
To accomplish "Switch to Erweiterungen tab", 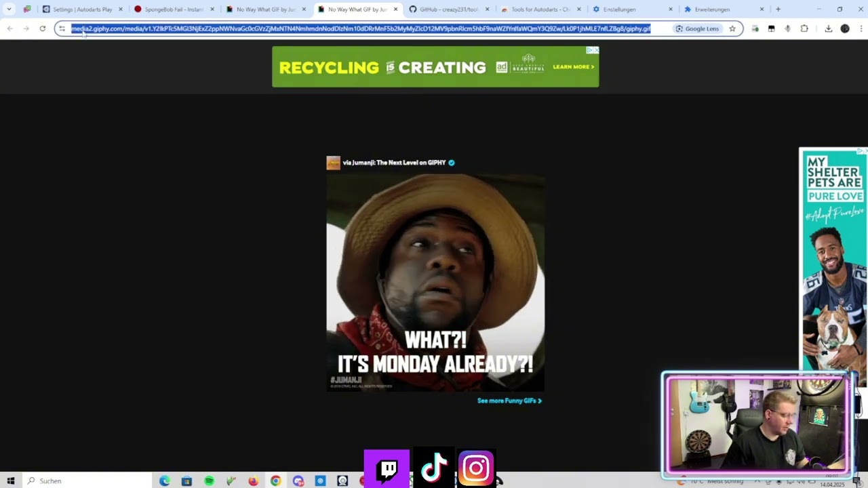I will tap(723, 9).
